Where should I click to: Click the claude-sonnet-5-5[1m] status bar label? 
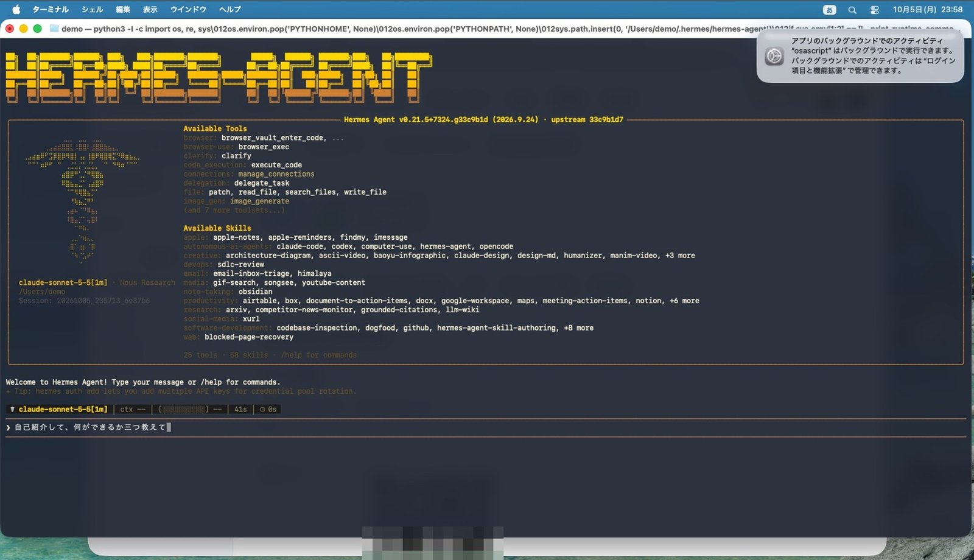click(x=63, y=409)
